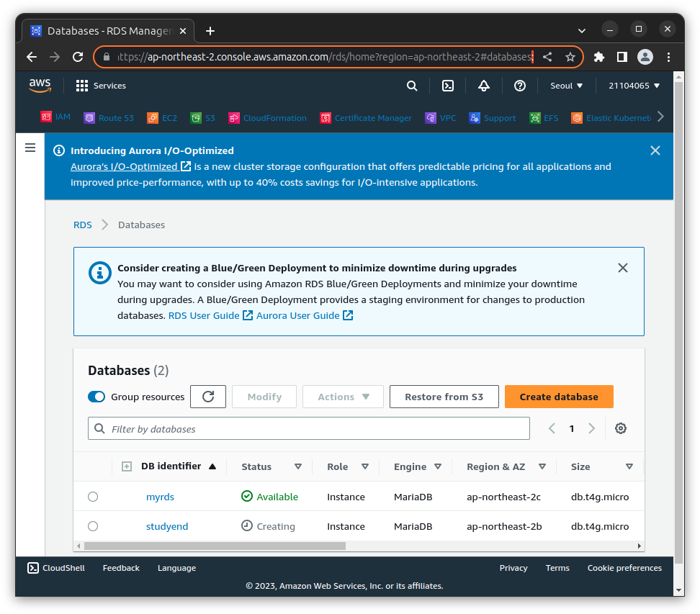Open the Size column filter arrow
This screenshot has height=614, width=700.
click(629, 466)
